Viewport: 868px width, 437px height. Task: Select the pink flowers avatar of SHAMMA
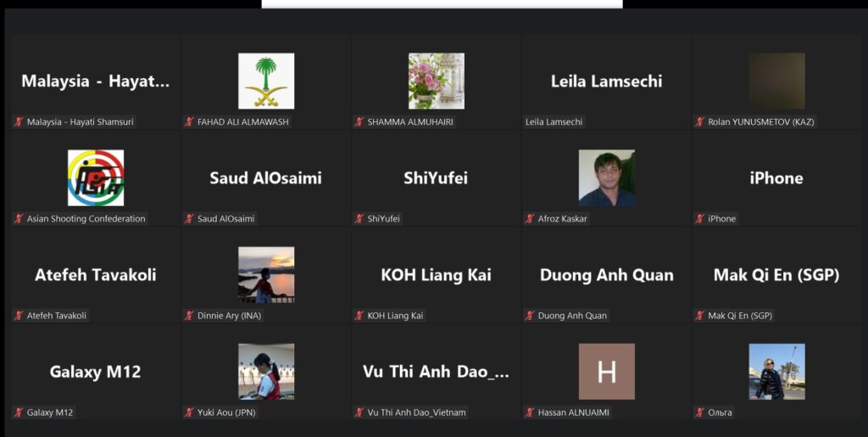(x=437, y=81)
